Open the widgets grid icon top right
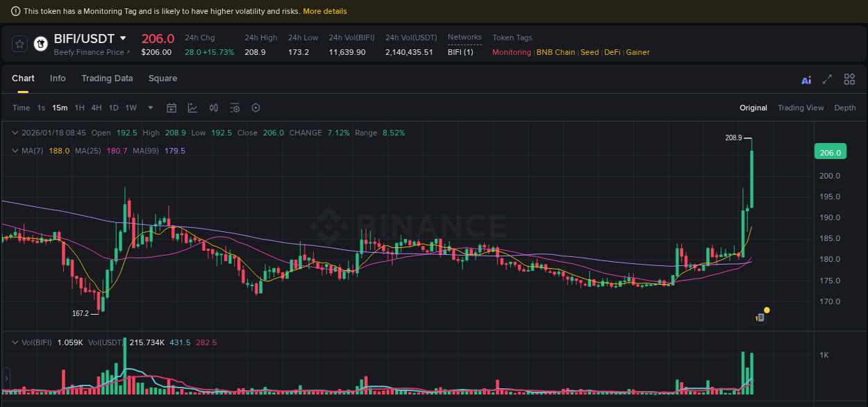The height and width of the screenshot is (407, 868). (x=849, y=79)
